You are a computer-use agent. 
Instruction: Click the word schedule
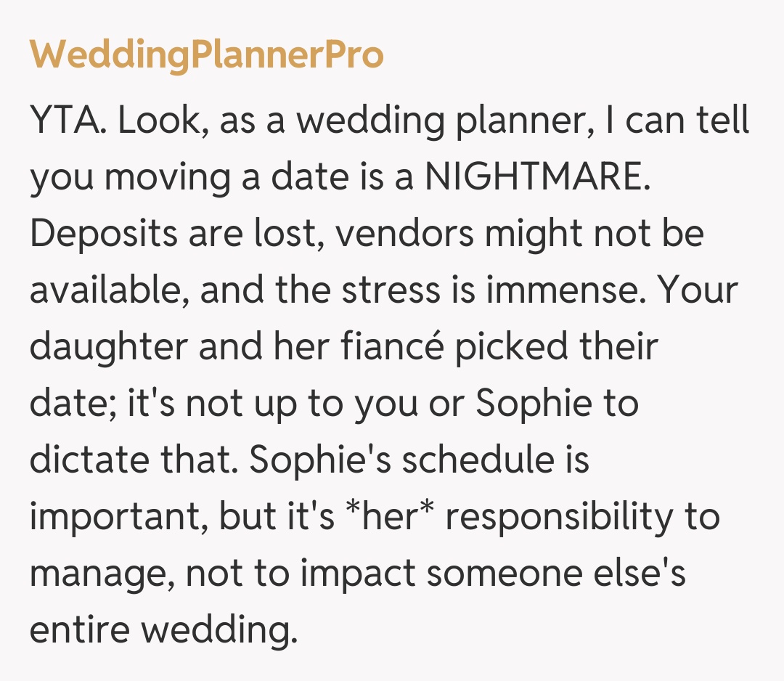coord(475,460)
